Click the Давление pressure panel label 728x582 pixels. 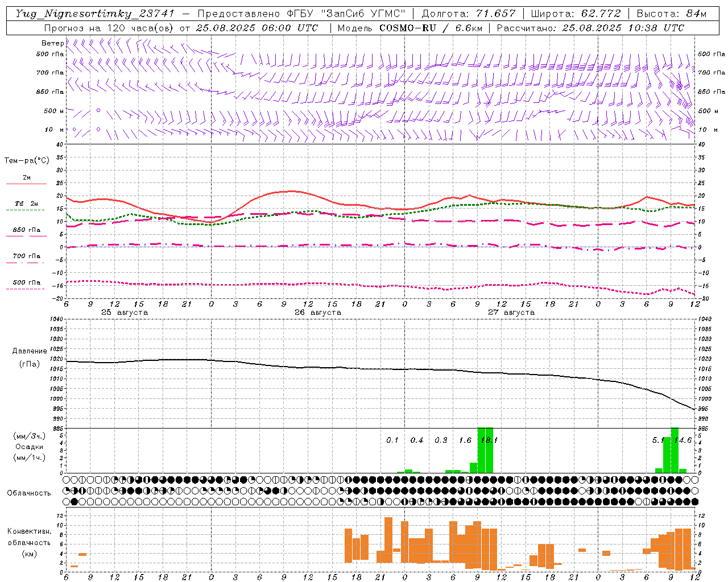click(30, 351)
